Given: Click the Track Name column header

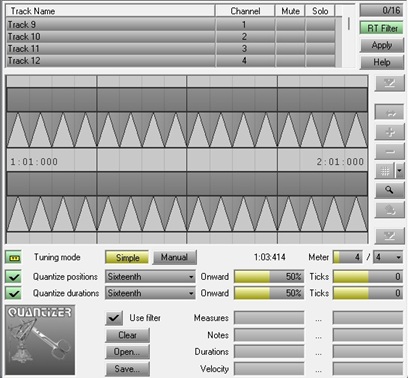Looking at the screenshot, I should click(111, 11).
